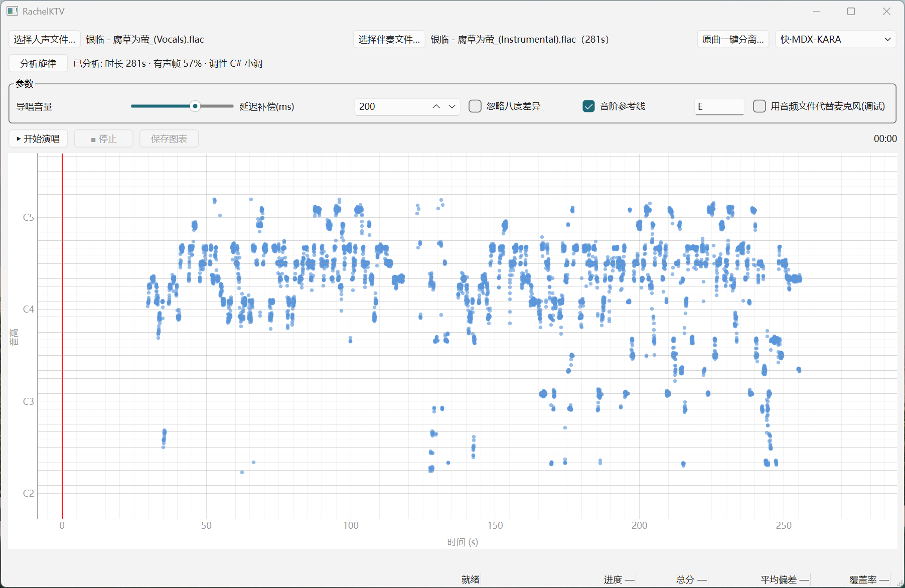Click the 进度 status bar entry

click(x=619, y=579)
